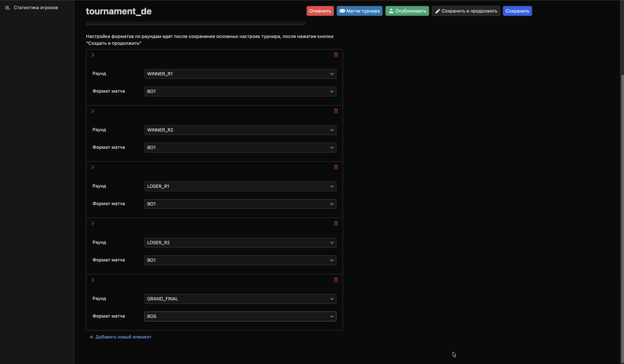Viewport: 624px width, 364px height.
Task: Collapse the WINNER_R1 block chevron
Action: (x=93, y=55)
